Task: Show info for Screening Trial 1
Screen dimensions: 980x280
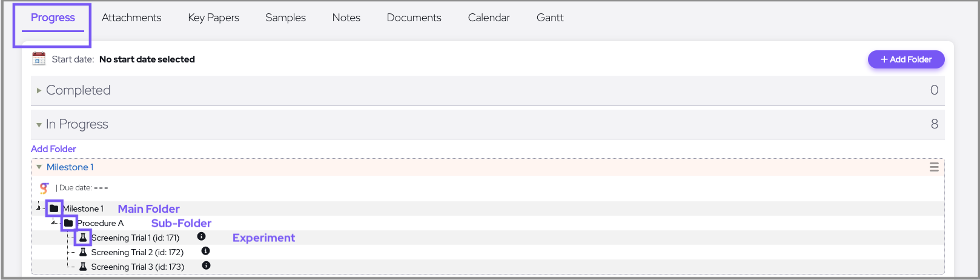Action: click(x=202, y=236)
